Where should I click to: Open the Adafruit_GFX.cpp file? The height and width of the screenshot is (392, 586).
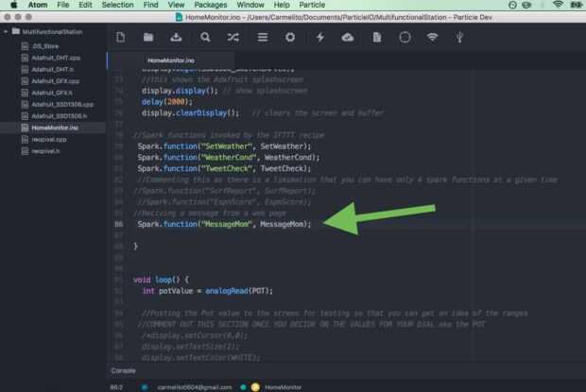coord(56,81)
